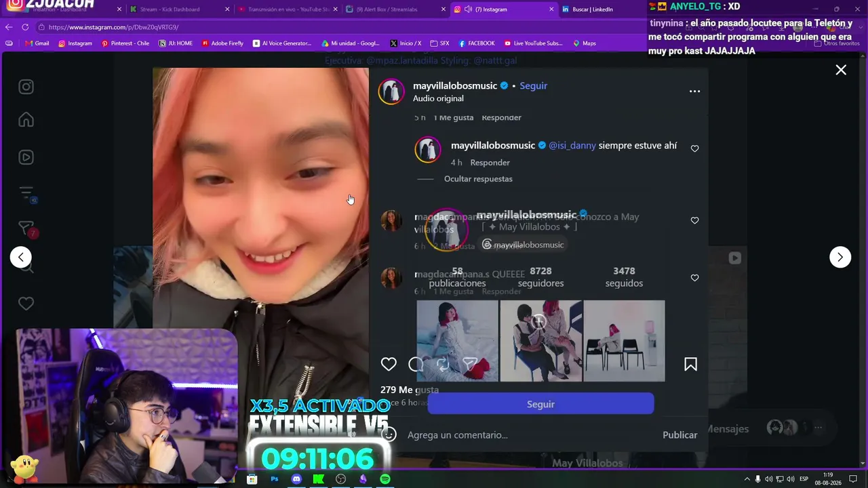Image resolution: width=868 pixels, height=488 pixels.
Task: Click comment bubble icon under post
Action: pos(416,365)
